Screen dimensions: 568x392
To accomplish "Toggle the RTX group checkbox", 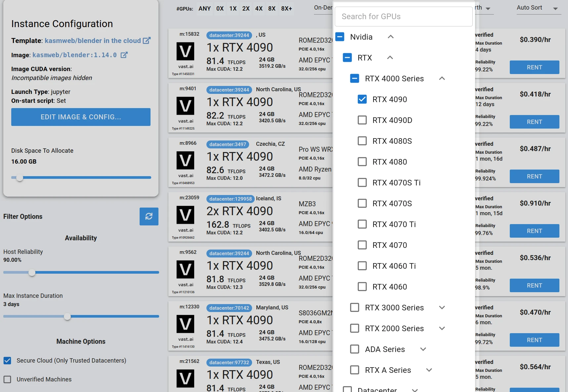I will pos(347,58).
